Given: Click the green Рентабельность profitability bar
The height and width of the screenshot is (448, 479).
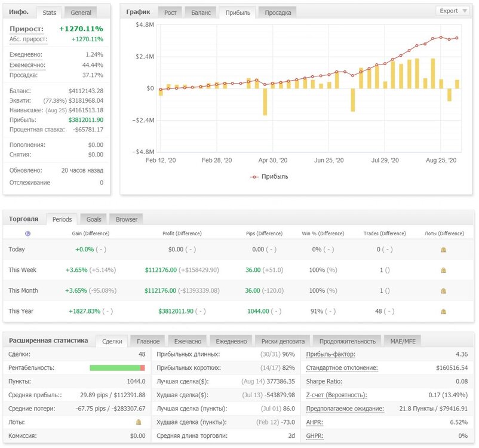Looking at the screenshot, I should click(115, 367).
